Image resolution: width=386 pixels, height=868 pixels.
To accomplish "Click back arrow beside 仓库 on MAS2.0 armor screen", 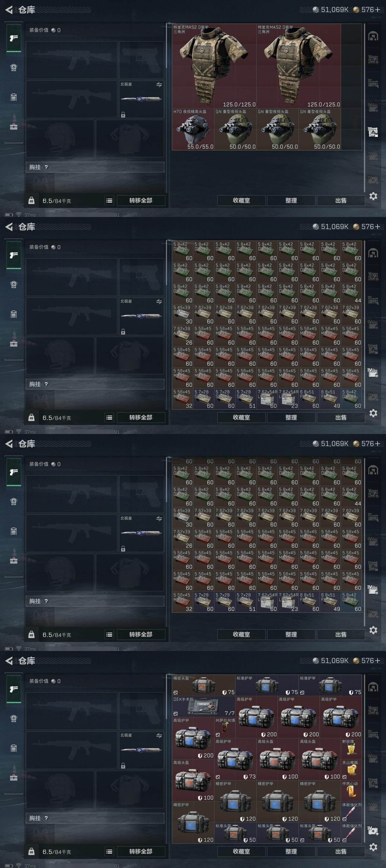I will (9, 10).
